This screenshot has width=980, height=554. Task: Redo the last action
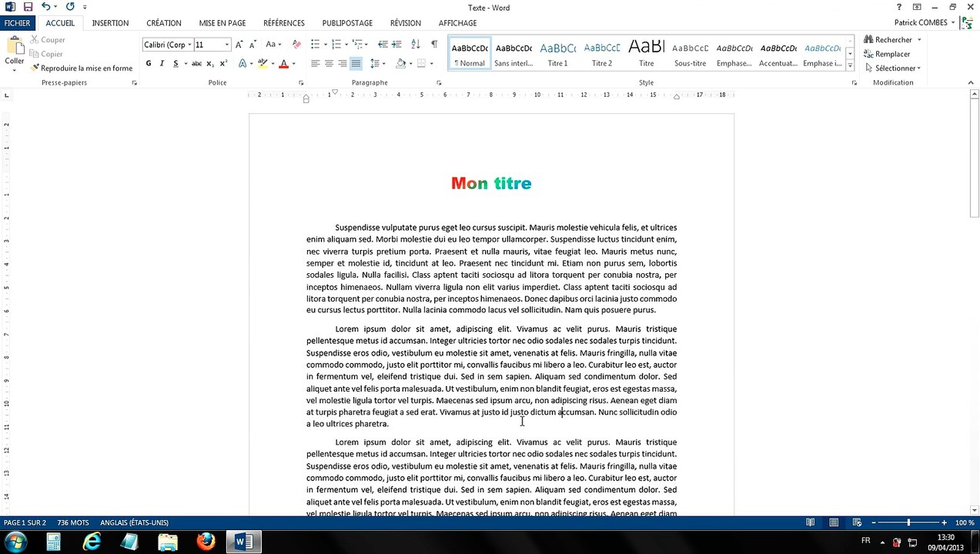point(70,7)
